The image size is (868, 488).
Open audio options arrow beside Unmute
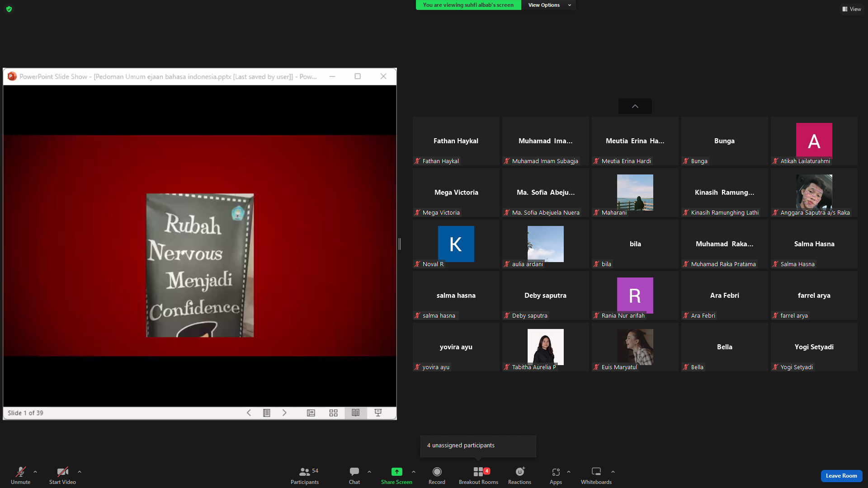pyautogui.click(x=35, y=472)
